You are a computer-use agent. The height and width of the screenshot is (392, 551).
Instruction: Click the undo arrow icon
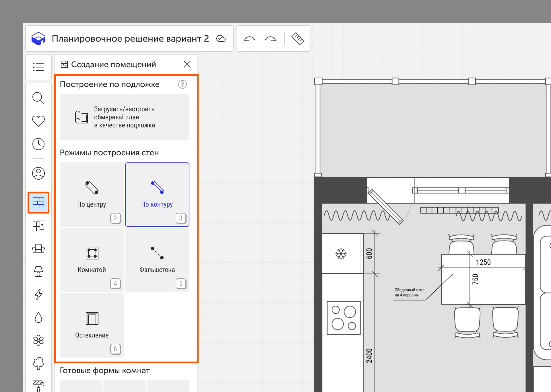click(x=249, y=38)
